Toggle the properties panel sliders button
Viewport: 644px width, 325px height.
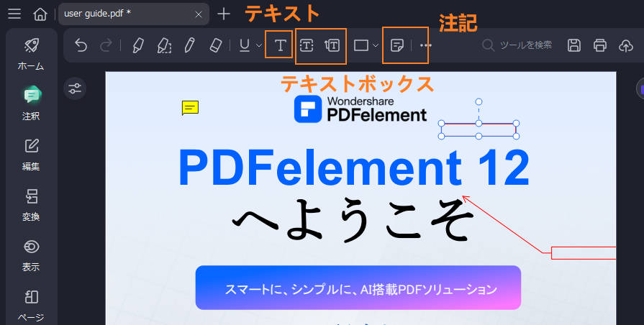pyautogui.click(x=75, y=88)
